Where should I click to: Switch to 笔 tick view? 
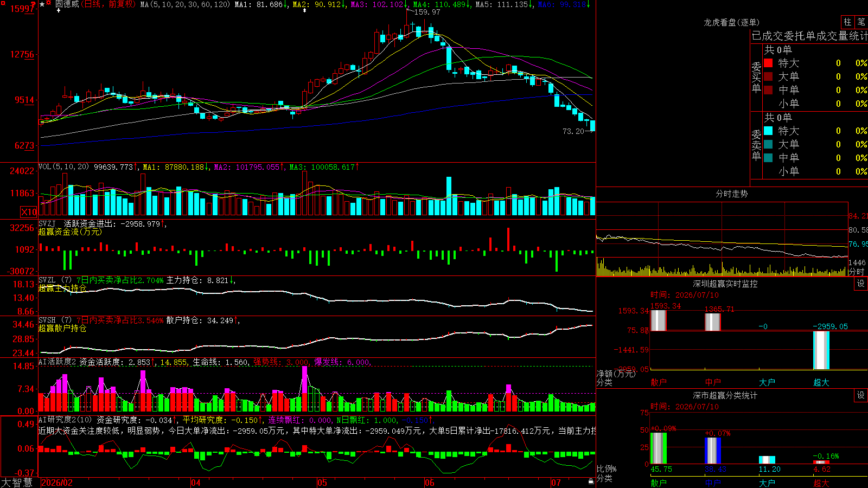(861, 22)
